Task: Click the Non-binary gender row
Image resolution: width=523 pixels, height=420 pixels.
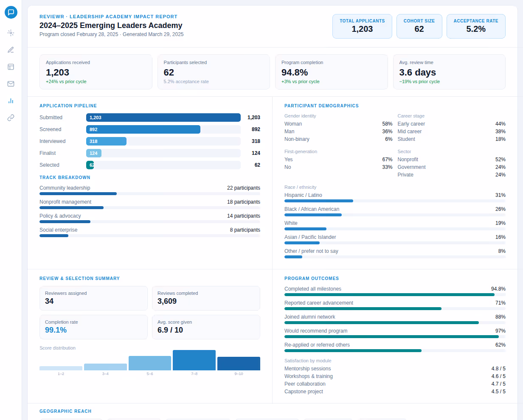Action: pyautogui.click(x=338, y=139)
